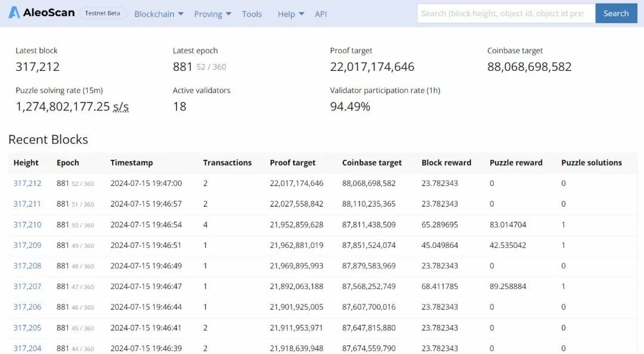Open the Help dropdown menu

click(290, 14)
